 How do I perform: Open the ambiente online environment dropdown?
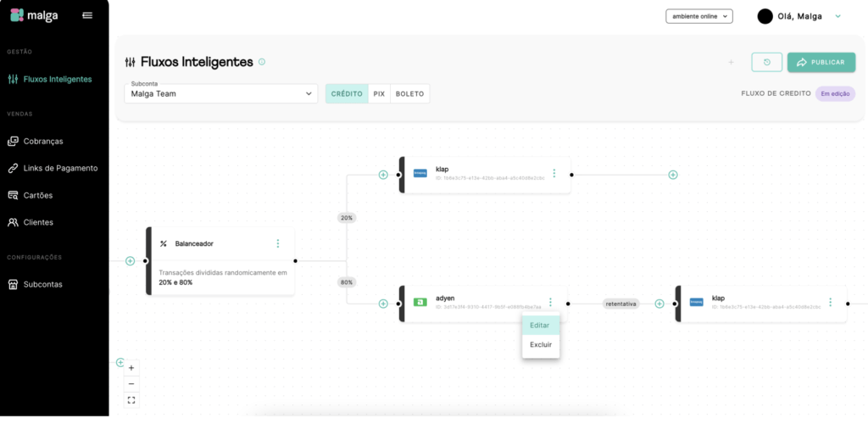click(698, 16)
